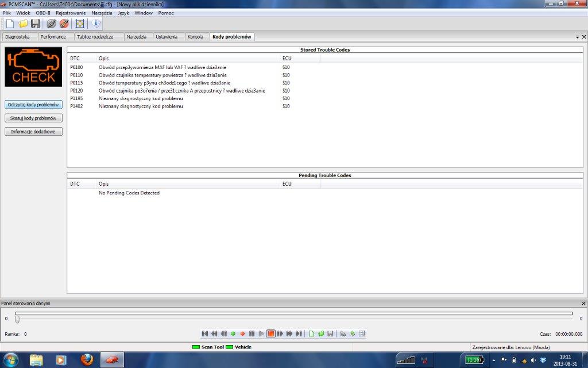
Task: Click the open folder icon in top toolbar
Action: pyautogui.click(x=23, y=24)
